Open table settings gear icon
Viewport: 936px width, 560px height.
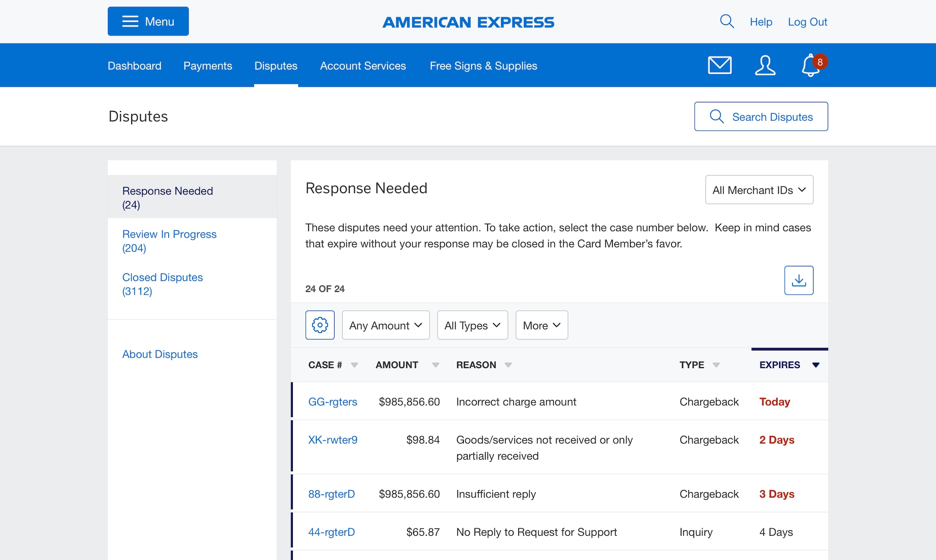320,325
